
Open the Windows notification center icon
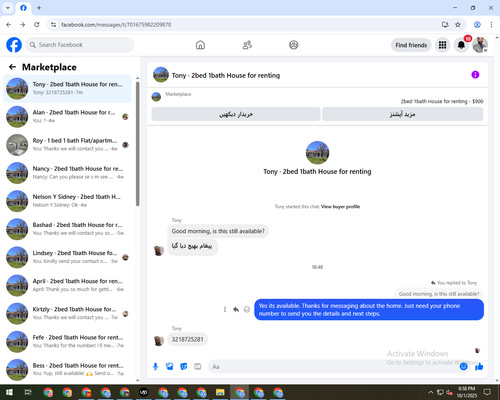point(487,392)
